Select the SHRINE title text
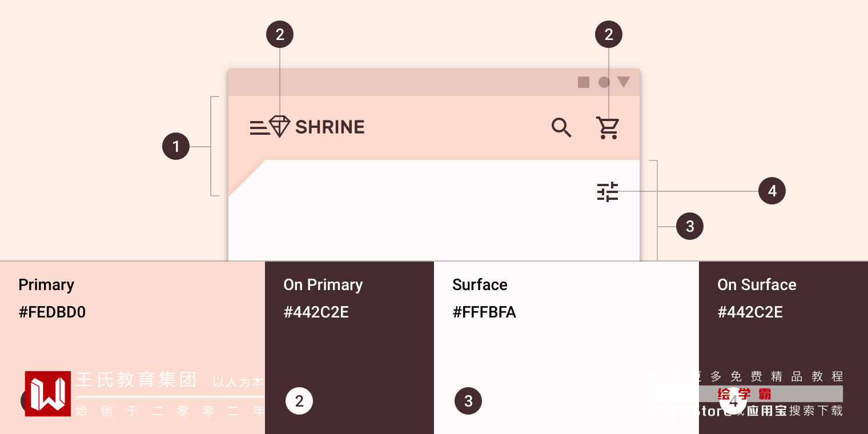The height and width of the screenshot is (434, 868). [329, 127]
